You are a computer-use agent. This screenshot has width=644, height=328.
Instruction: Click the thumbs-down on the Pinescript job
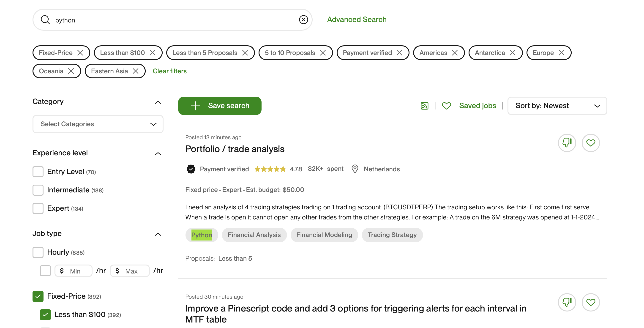coord(567,302)
